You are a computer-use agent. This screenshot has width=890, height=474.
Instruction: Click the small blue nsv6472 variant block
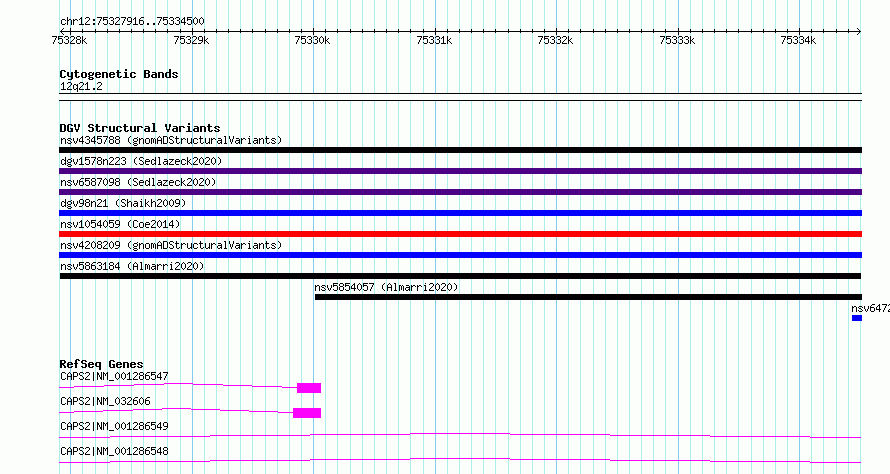857,318
